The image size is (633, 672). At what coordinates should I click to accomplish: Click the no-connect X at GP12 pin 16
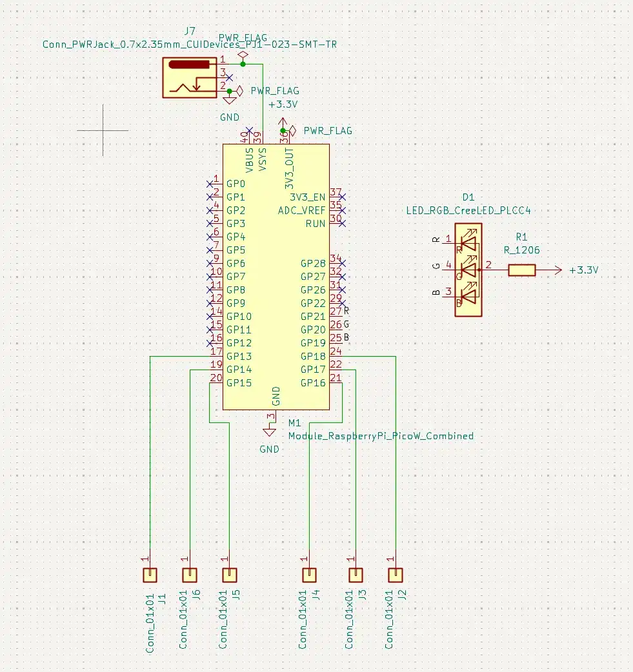[210, 343]
